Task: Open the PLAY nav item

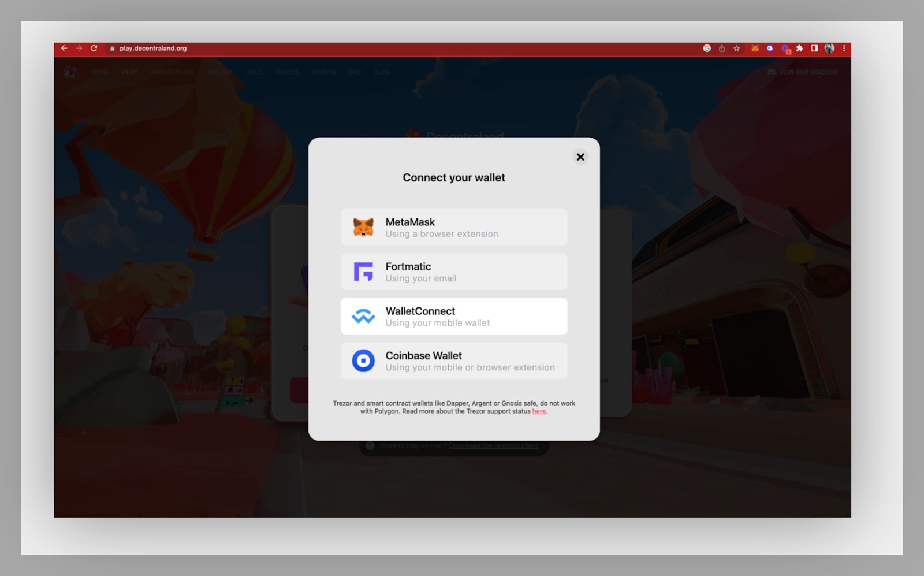Action: (x=129, y=72)
